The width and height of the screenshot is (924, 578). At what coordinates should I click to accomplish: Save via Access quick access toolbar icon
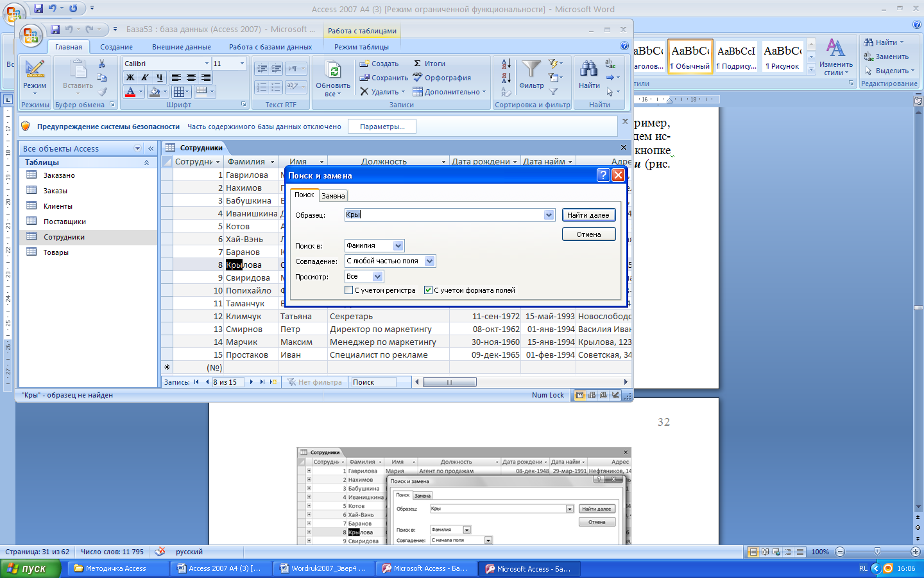55,30
